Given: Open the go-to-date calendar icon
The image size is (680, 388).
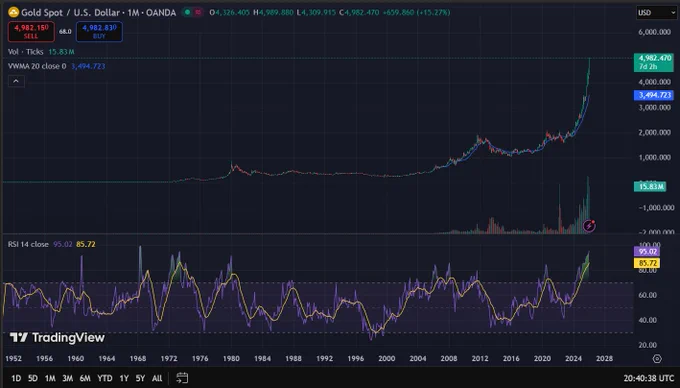Looking at the screenshot, I should coord(182,378).
